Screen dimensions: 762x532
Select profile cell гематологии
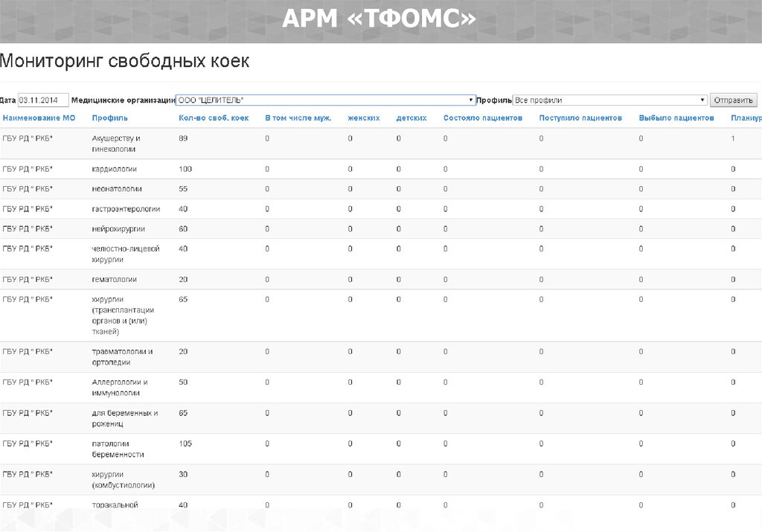pyautogui.click(x=114, y=280)
